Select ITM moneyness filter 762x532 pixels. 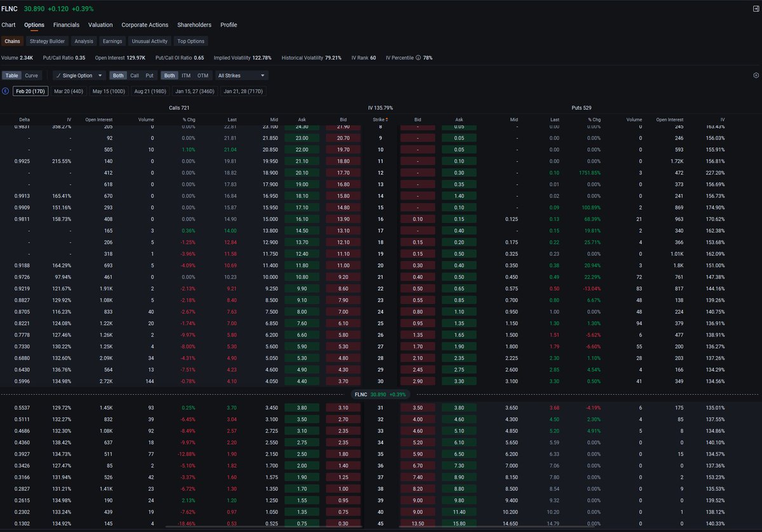[x=186, y=76]
